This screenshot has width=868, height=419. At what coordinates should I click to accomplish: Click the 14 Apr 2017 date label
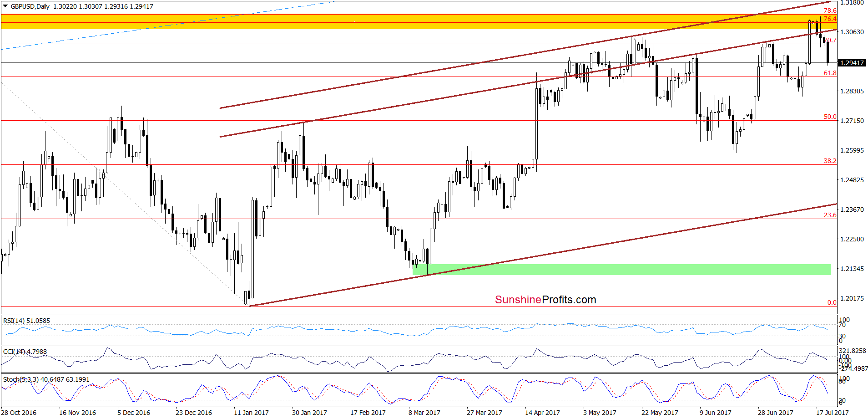coord(542,413)
